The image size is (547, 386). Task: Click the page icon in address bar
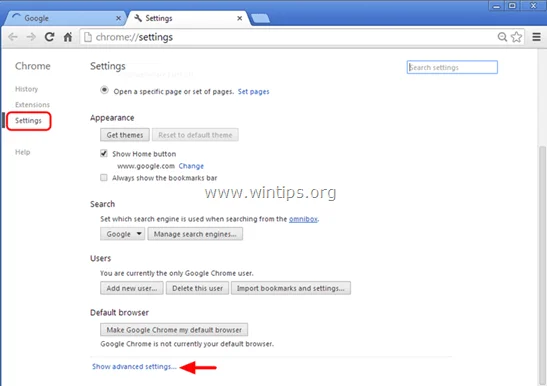(88, 37)
